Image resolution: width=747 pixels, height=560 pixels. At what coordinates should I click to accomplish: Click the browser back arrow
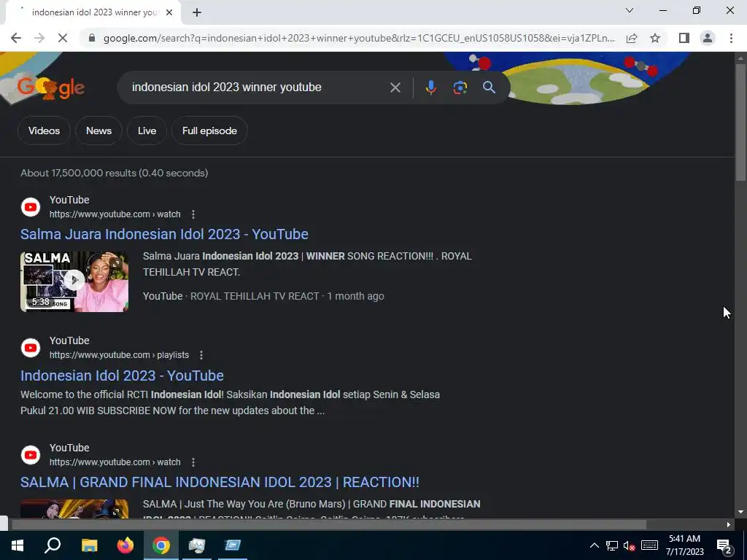pyautogui.click(x=16, y=38)
